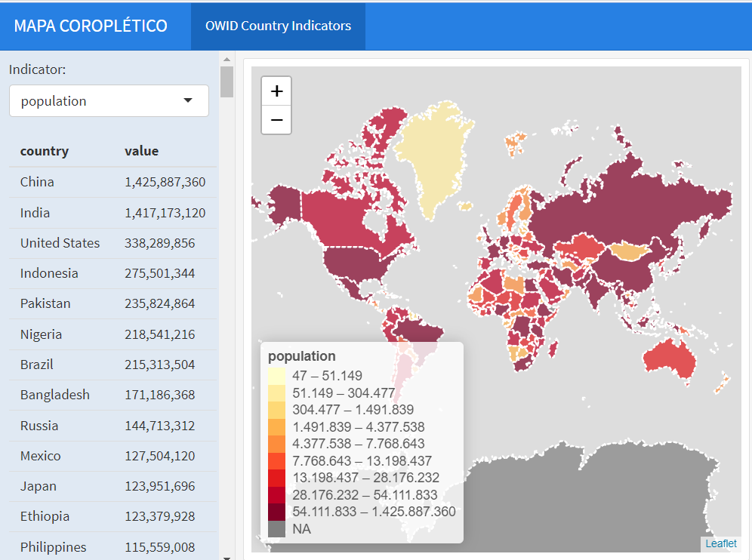Image resolution: width=752 pixels, height=560 pixels.
Task: Click value 1,425,887,360
Action: 165,182
